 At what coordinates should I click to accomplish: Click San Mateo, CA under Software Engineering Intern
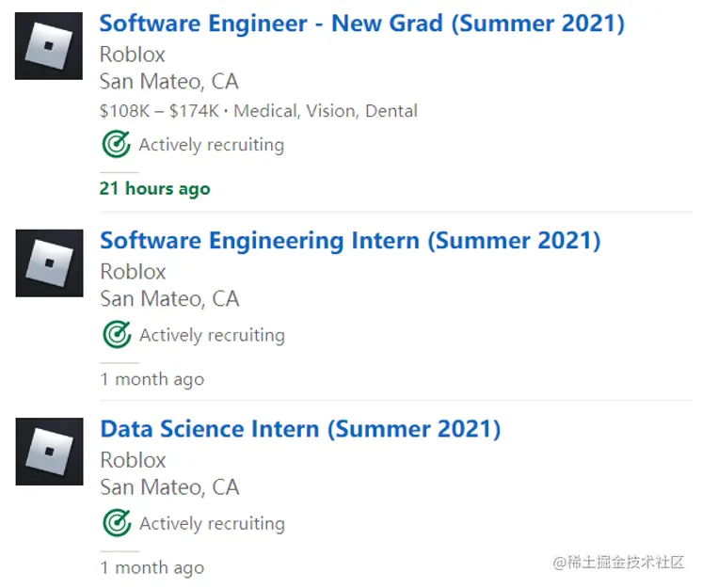tap(169, 299)
